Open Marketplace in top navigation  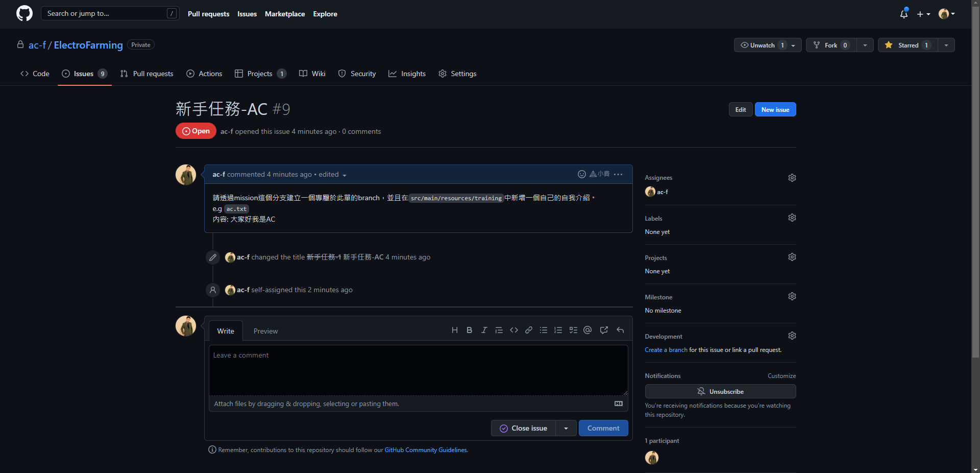coord(285,14)
